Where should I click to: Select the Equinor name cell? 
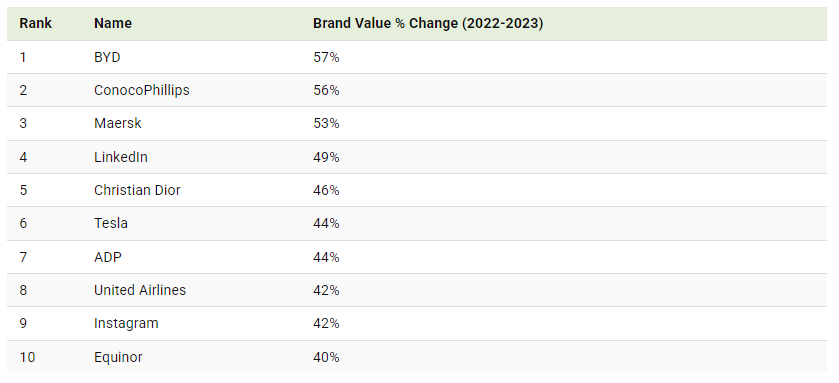118,357
